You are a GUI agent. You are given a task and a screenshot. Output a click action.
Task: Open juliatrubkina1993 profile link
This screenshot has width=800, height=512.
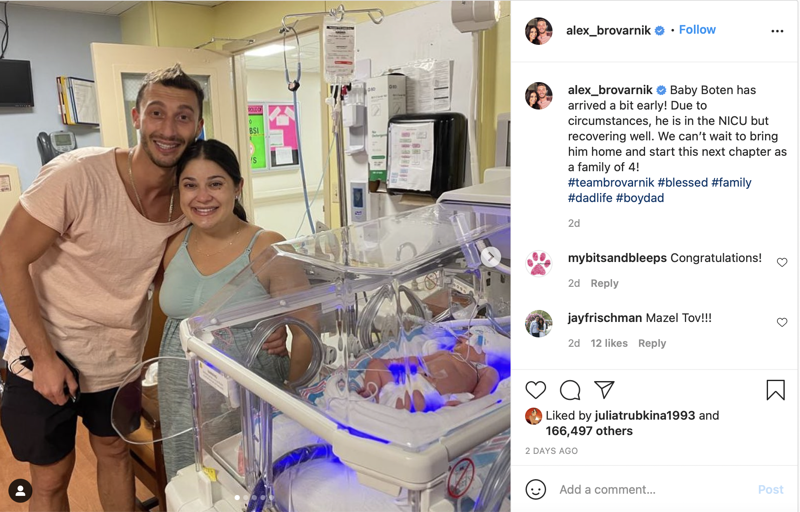point(644,416)
